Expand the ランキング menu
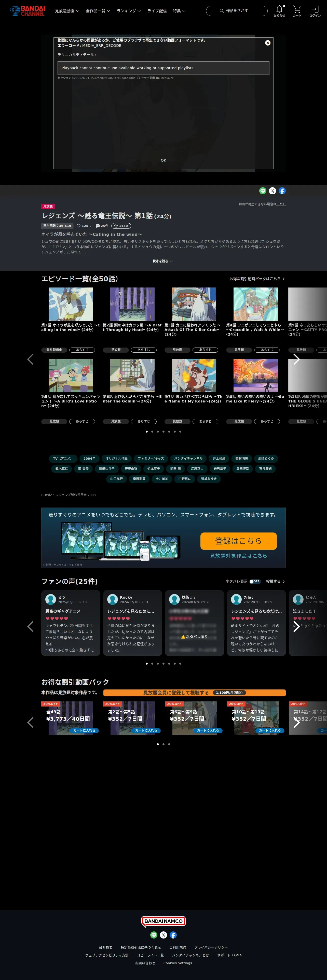The width and height of the screenshot is (327, 980). [129, 11]
